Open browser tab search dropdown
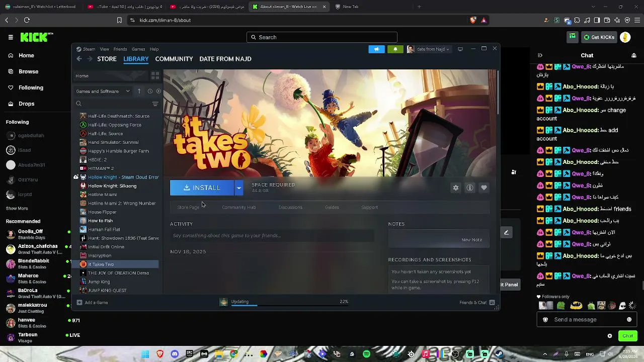The height and width of the screenshot is (362, 644). pos(593,7)
